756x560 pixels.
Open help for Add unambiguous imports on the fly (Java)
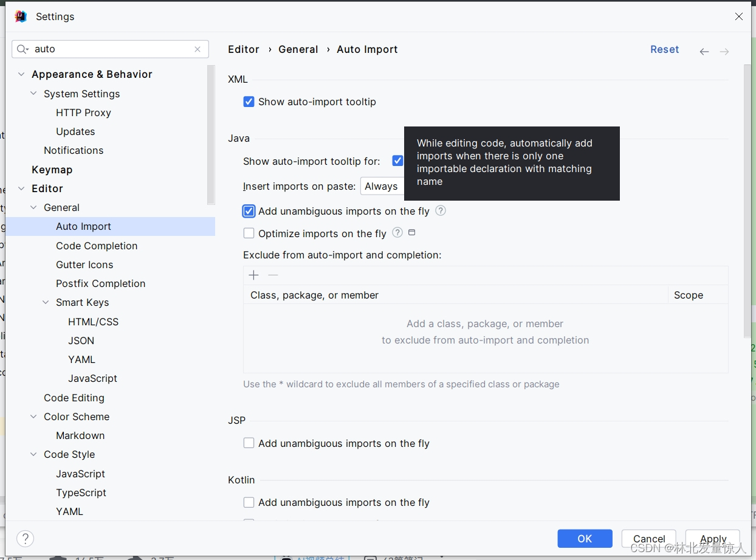pos(441,210)
